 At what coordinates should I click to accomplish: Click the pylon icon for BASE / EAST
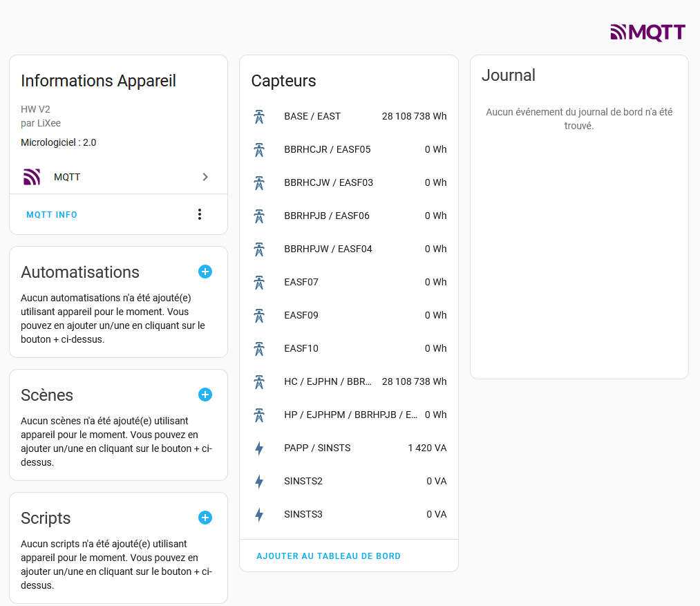[x=259, y=117]
